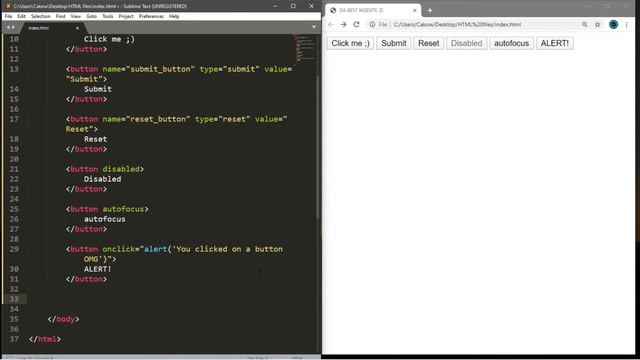Open the Goto menu
This screenshot has height=360, width=640.
[91, 16]
